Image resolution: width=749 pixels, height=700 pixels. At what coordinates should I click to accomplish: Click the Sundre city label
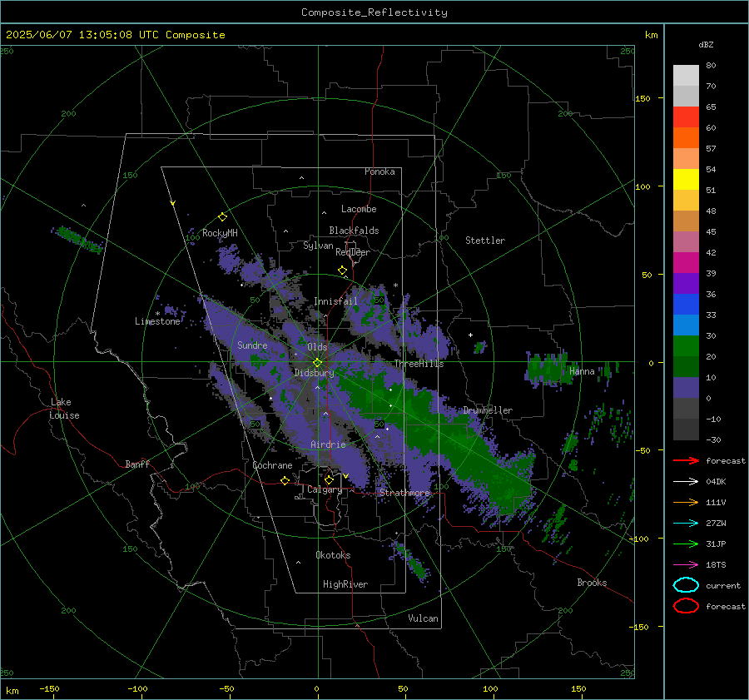point(252,345)
